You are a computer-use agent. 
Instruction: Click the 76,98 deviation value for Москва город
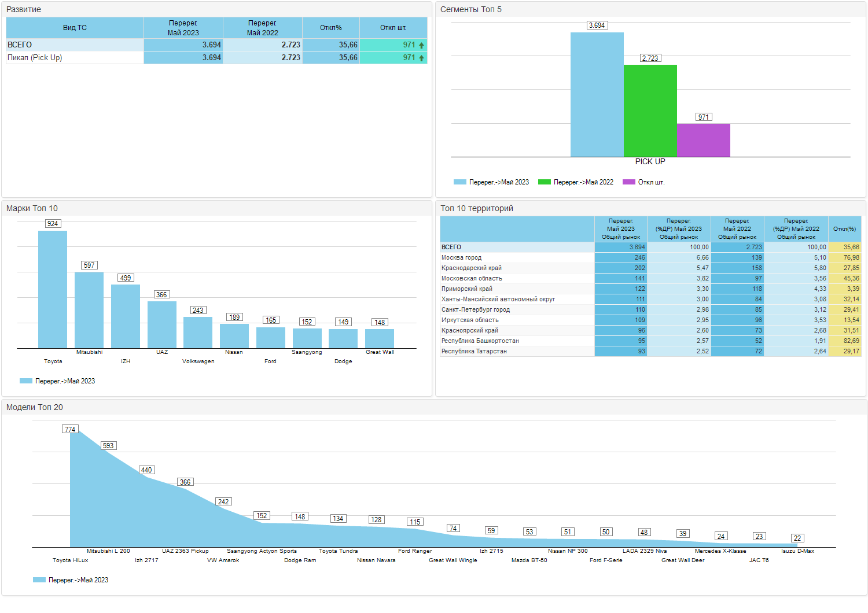[851, 258]
